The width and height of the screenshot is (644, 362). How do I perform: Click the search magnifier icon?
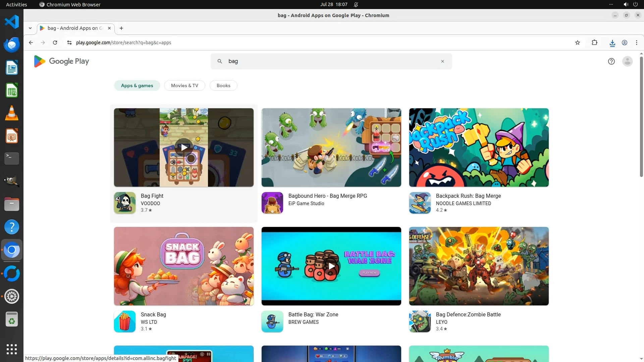pos(220,61)
